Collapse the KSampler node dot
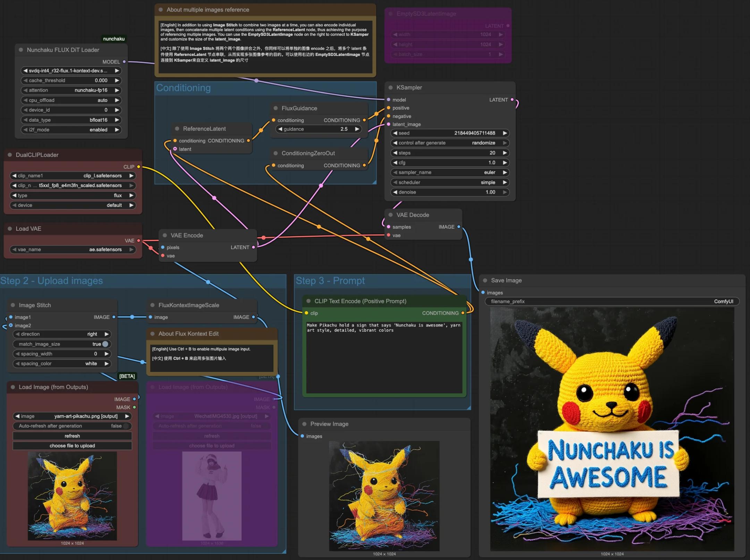Viewport: 750px width, 560px height. click(390, 87)
